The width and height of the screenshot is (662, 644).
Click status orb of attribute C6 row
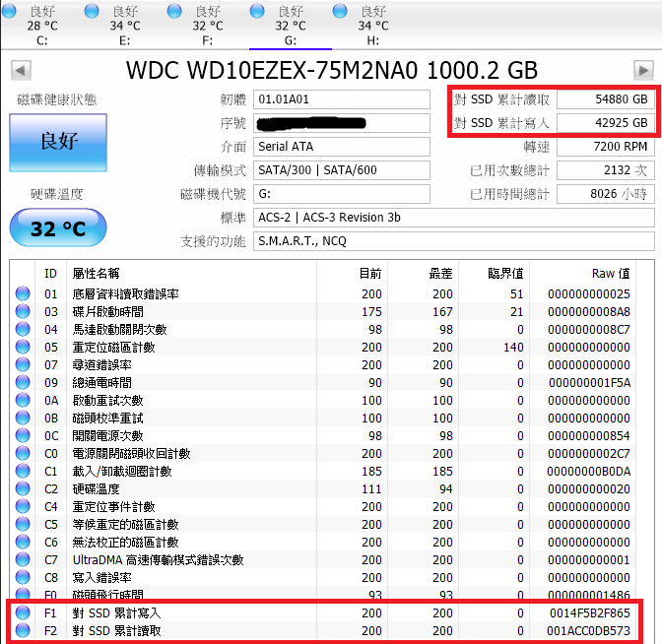click(x=23, y=542)
